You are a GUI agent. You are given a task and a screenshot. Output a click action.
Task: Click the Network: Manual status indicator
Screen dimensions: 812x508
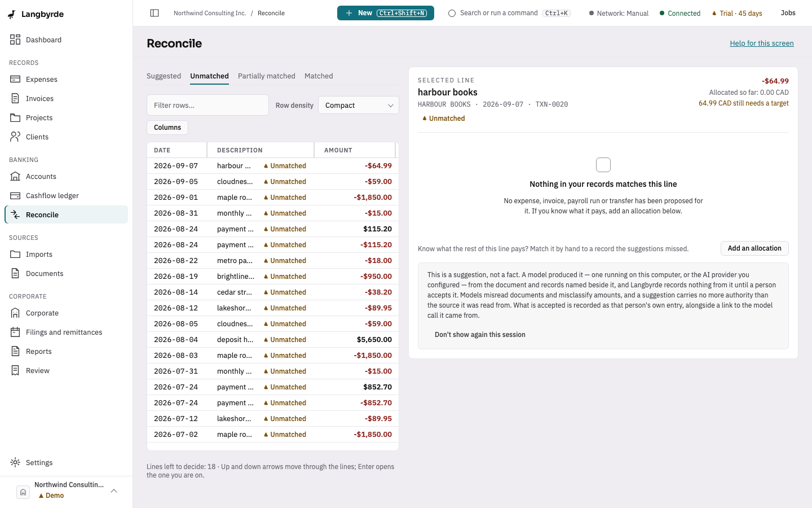tap(619, 13)
